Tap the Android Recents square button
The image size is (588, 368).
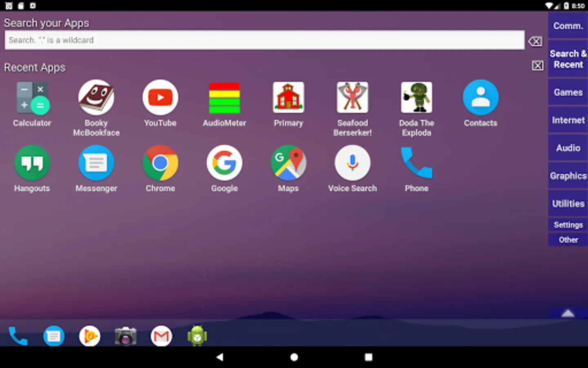point(368,357)
